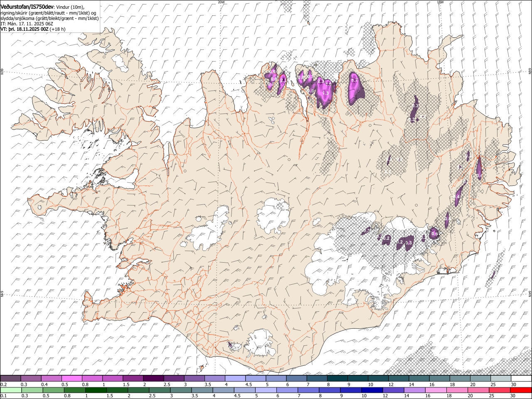Click the 15W longitude label
Screen dimensions: 532x399
[x=440, y=2]
